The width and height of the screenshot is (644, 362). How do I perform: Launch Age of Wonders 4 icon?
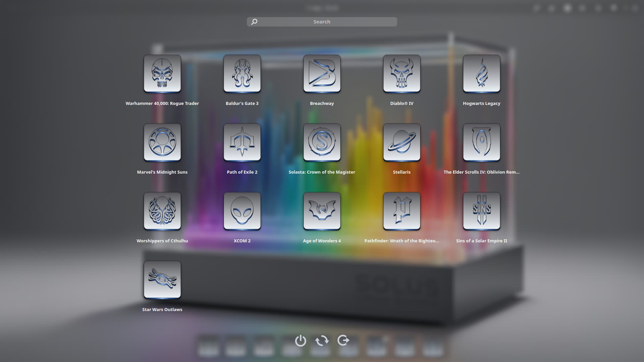tap(322, 211)
